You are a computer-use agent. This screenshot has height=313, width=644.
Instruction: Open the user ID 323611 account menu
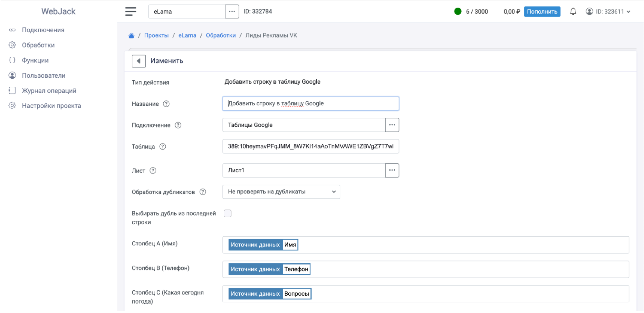click(608, 12)
